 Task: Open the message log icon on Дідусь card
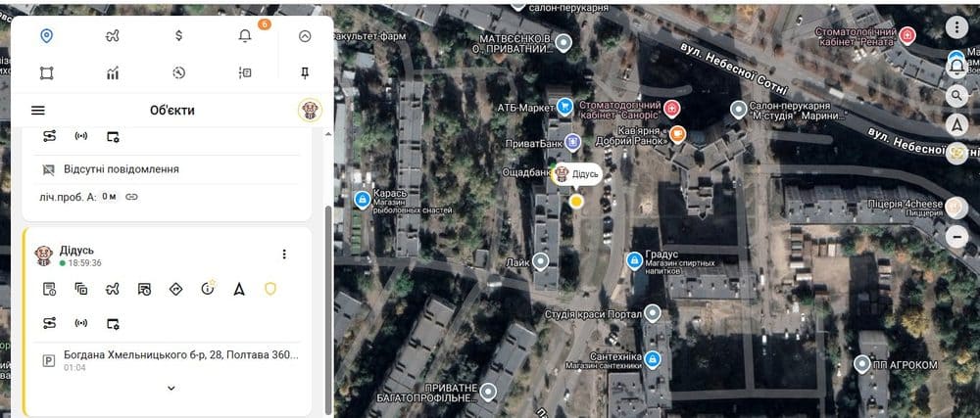49,289
